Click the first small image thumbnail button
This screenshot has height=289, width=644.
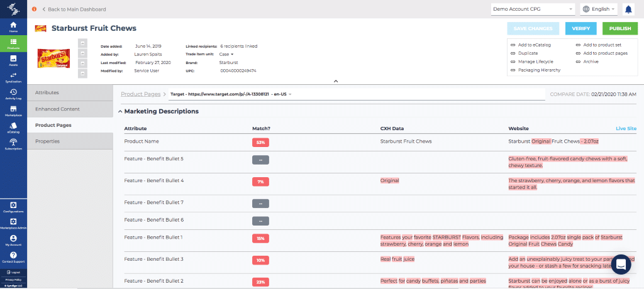pos(82,43)
